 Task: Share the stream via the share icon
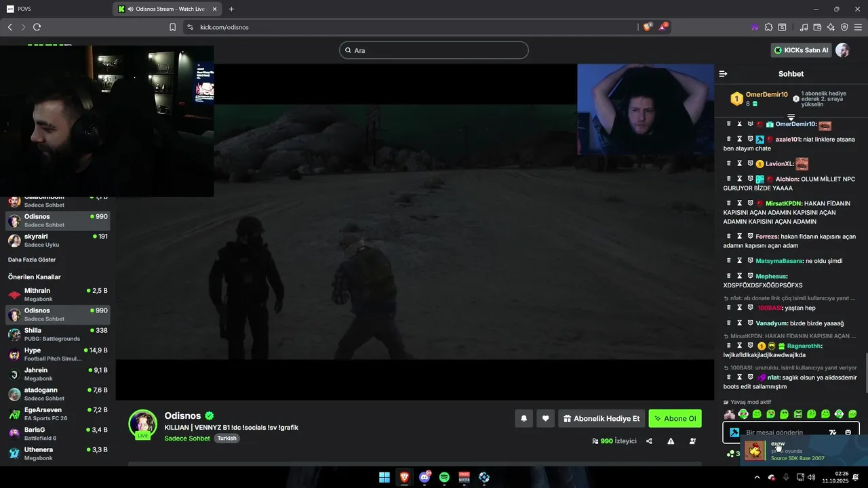coord(649,441)
